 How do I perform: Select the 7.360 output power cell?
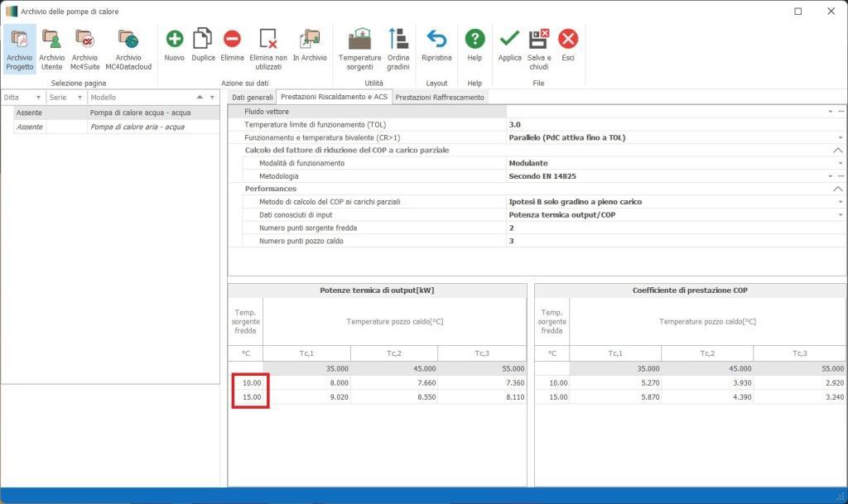click(x=482, y=383)
